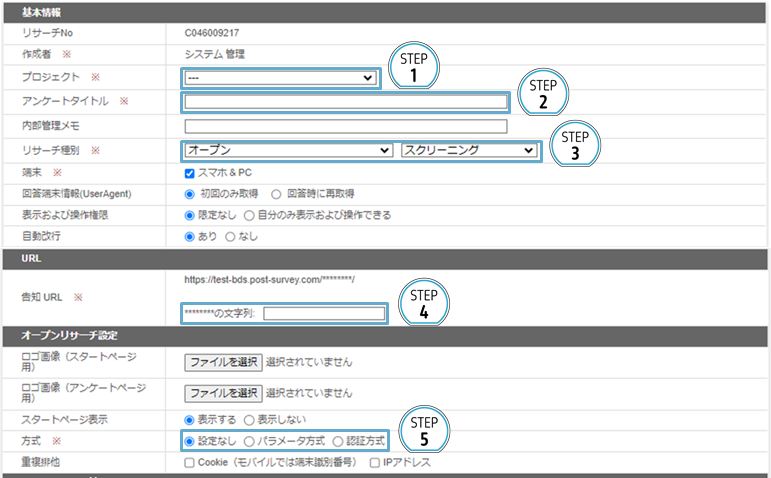771x478 pixels.
Task: Select the 回答時に再取得 radio button
Action: (x=276, y=194)
